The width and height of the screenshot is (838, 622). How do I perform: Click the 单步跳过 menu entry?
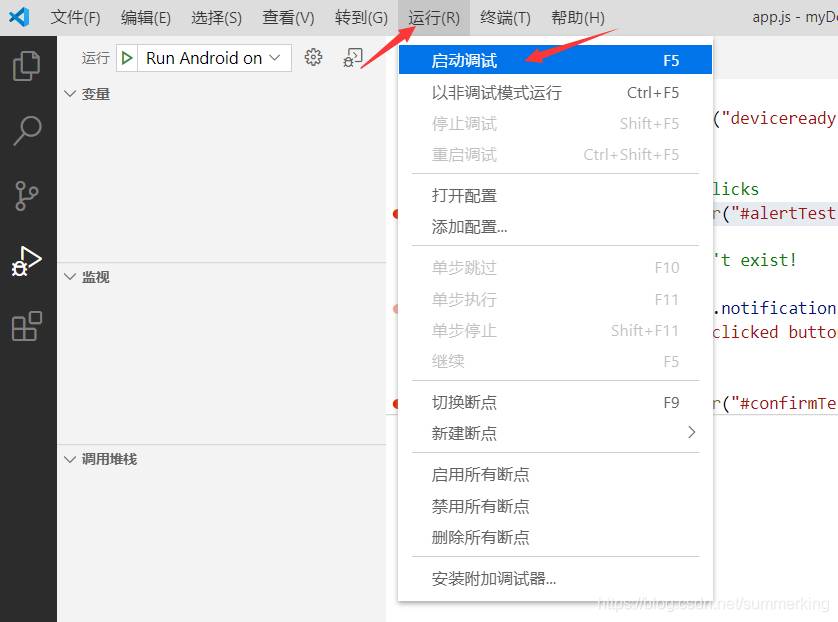tap(555, 267)
